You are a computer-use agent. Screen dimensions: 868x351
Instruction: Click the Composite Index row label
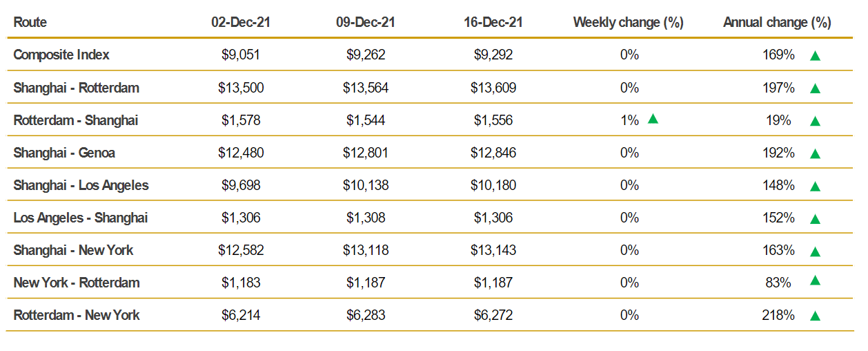tap(61, 55)
